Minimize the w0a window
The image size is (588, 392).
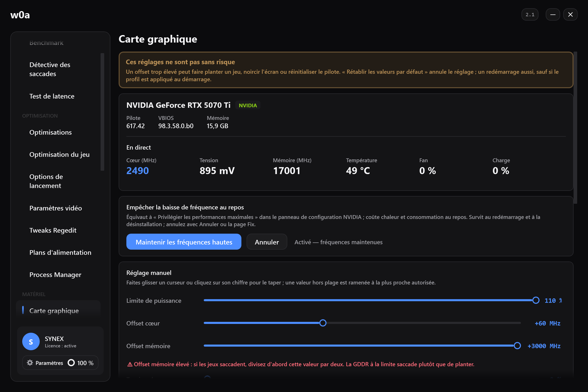pyautogui.click(x=553, y=14)
